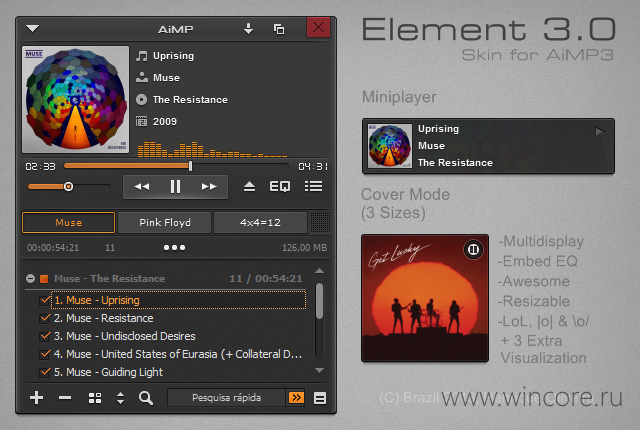The height and width of the screenshot is (430, 640).
Task: Click the up-down sort arrows icon
Action: [120, 398]
